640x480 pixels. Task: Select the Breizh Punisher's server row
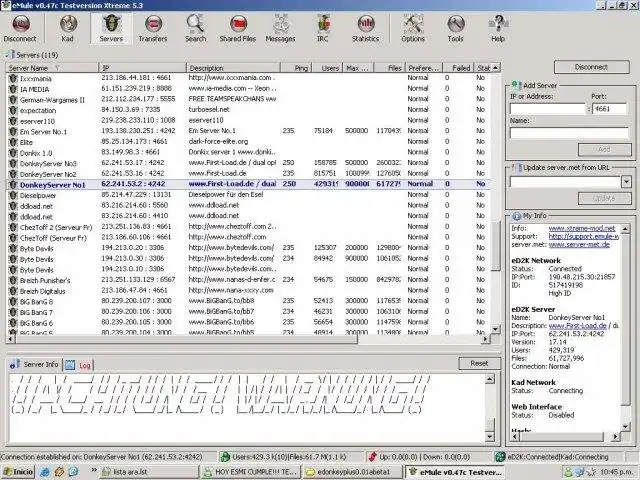click(x=248, y=280)
